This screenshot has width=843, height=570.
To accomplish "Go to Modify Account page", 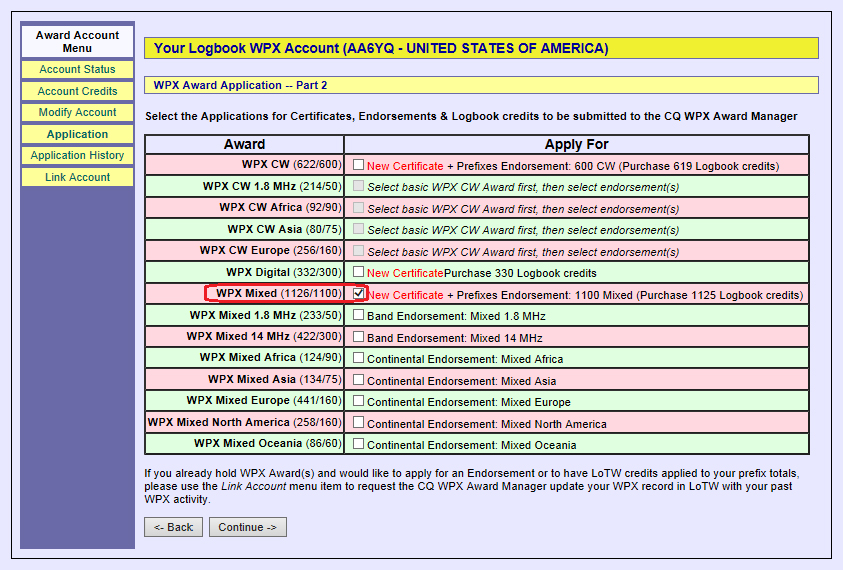I will tap(77, 112).
